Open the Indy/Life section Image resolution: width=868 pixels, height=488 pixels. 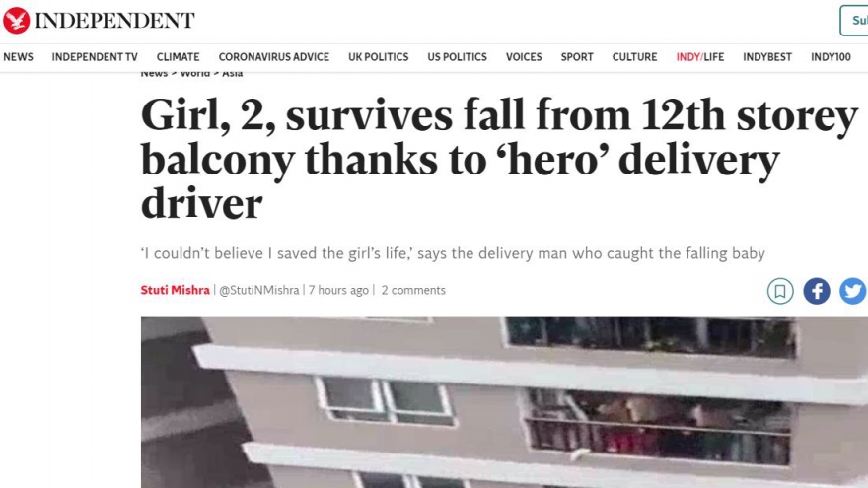pyautogui.click(x=700, y=57)
